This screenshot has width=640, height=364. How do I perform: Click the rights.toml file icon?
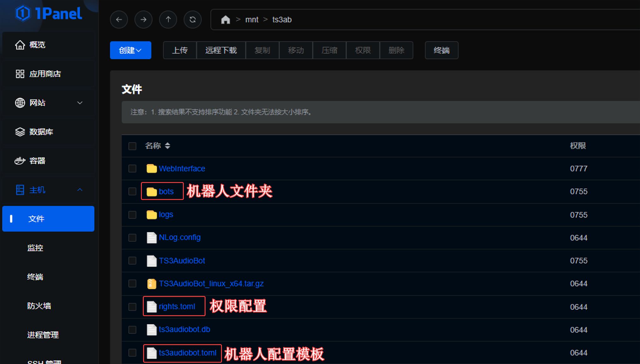click(x=152, y=307)
